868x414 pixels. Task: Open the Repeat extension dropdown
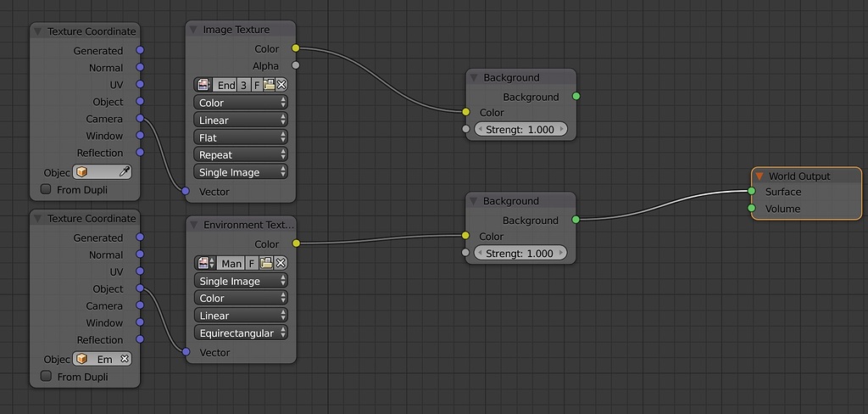pyautogui.click(x=241, y=154)
